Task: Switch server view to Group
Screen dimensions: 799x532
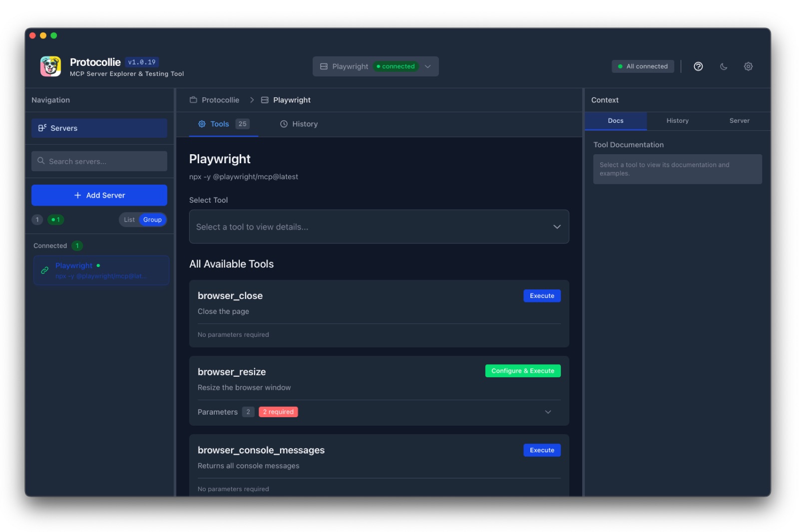Action: [x=152, y=220]
